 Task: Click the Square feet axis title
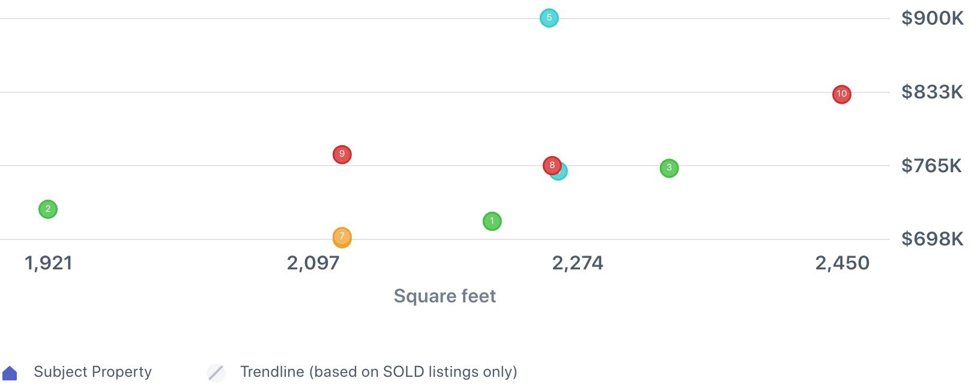[x=444, y=296]
